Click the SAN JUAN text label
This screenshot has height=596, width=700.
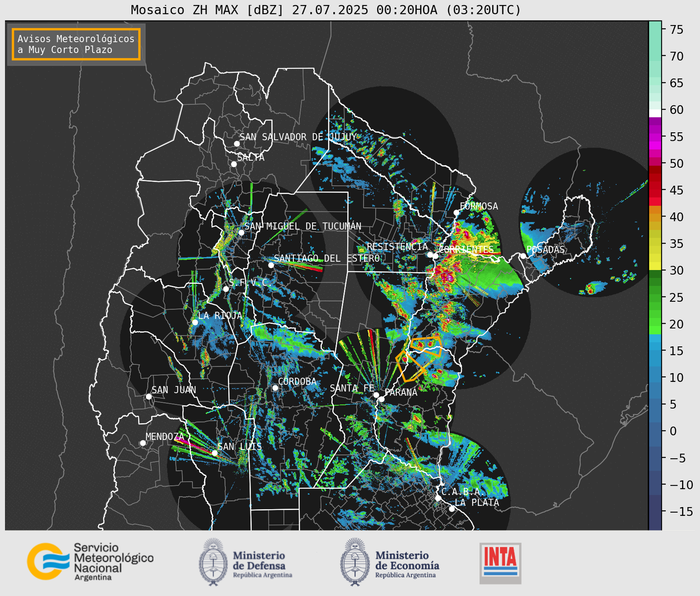(174, 390)
